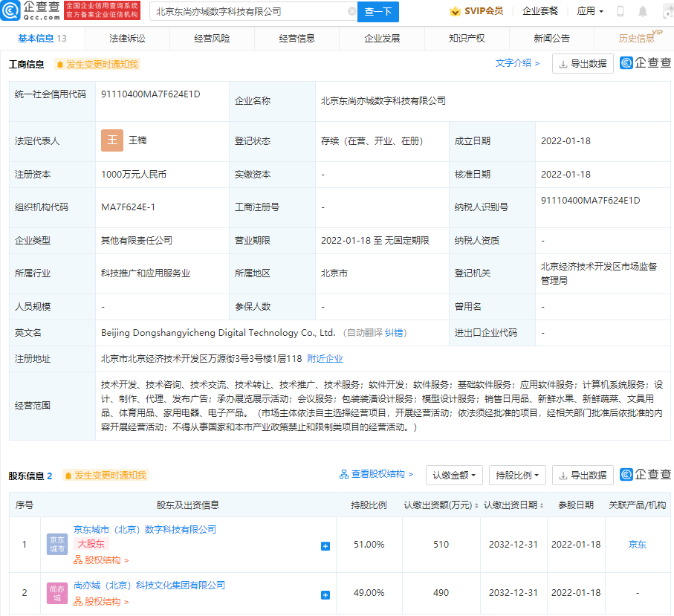
Task: Click the Qcc logo at top left
Action: click(30, 10)
